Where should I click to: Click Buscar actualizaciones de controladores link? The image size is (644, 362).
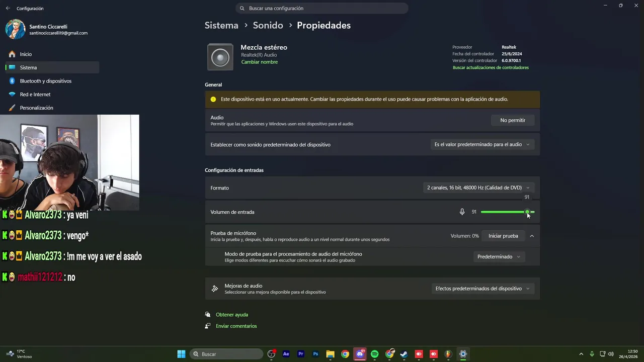(x=491, y=67)
